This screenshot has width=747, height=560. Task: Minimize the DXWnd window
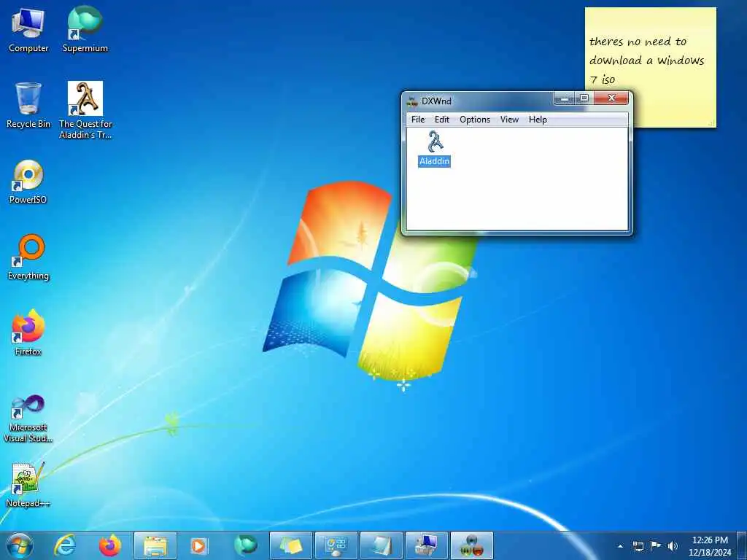565,98
